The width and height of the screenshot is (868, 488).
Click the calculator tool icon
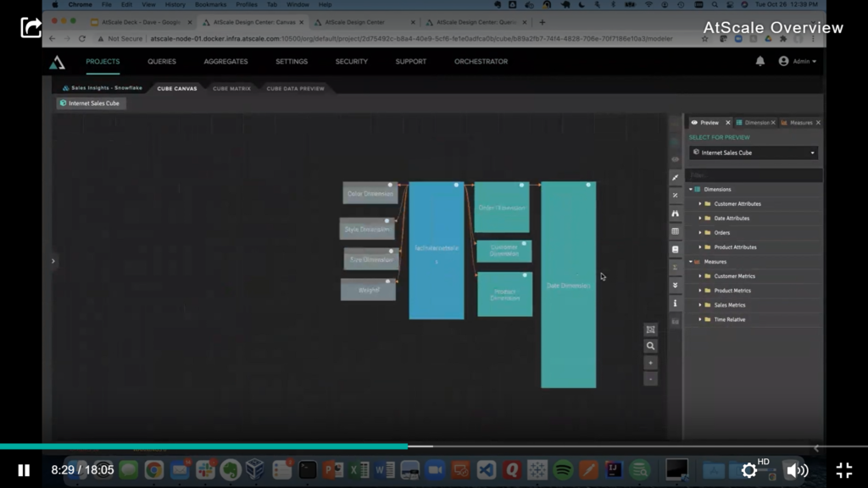point(675,250)
